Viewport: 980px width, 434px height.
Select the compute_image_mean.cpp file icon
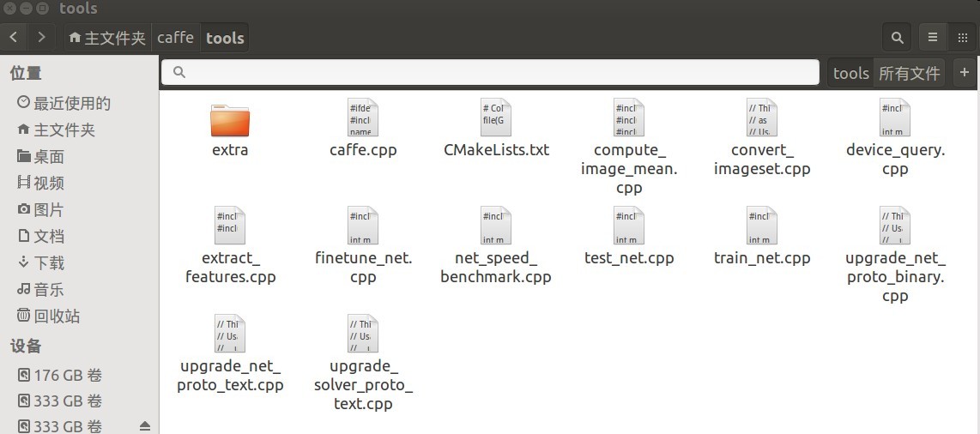click(x=629, y=118)
